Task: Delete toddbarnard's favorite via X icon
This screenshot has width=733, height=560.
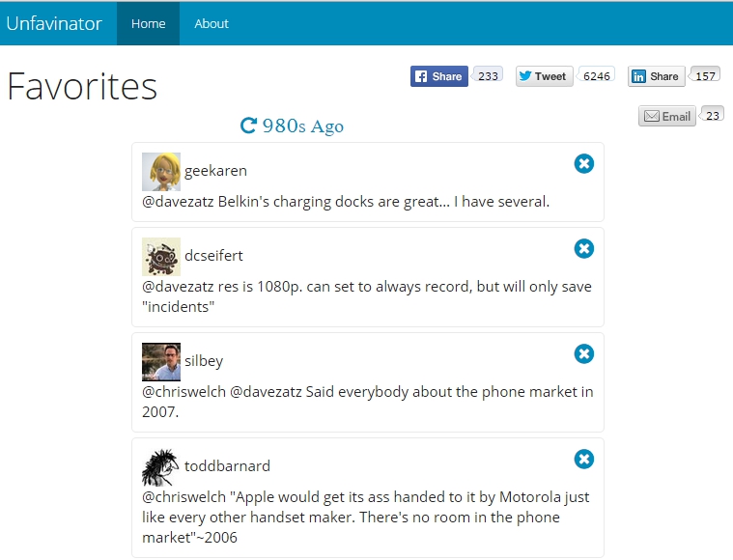Action: [584, 459]
